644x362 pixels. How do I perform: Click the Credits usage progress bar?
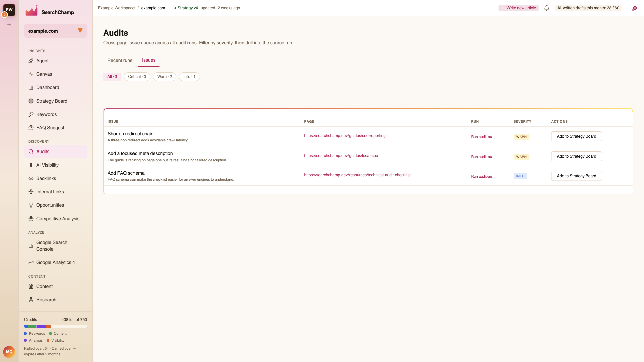(x=55, y=326)
